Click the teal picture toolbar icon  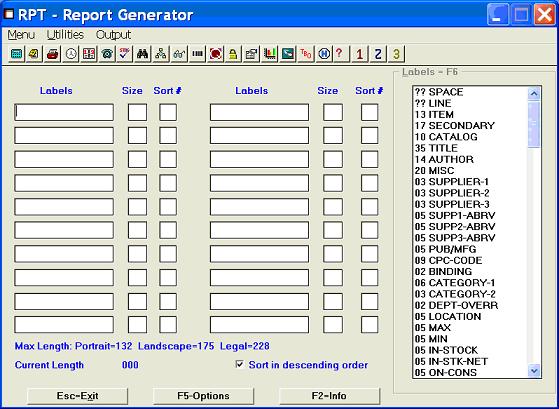click(288, 54)
